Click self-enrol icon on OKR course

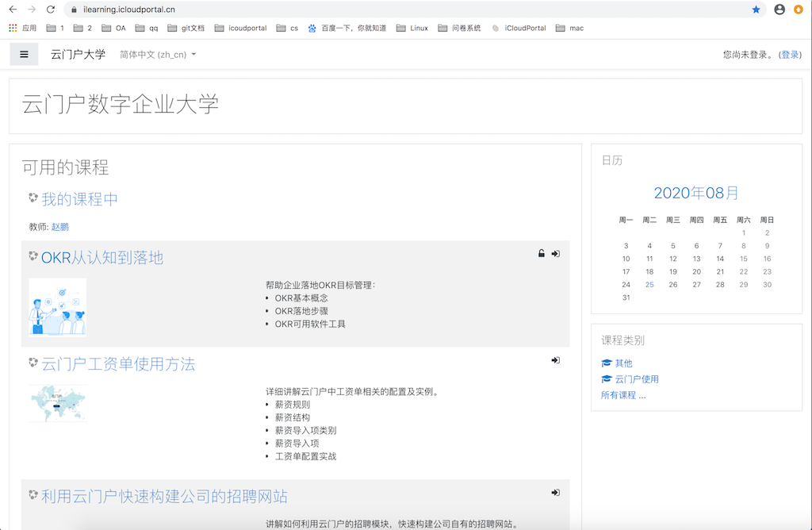click(556, 253)
